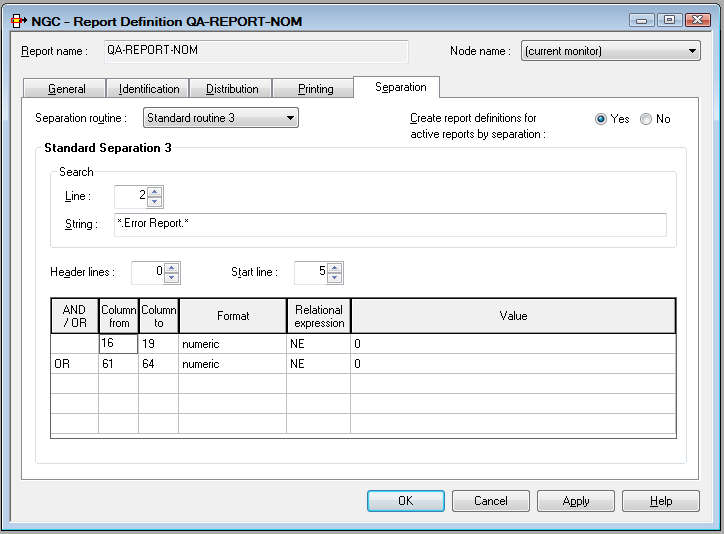Decrease the Start line value

[x=334, y=278]
